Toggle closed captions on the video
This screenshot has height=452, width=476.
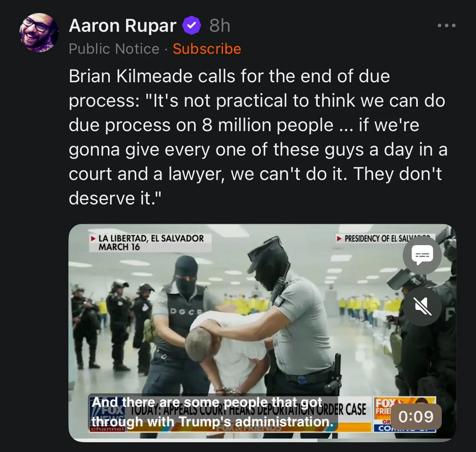point(422,255)
